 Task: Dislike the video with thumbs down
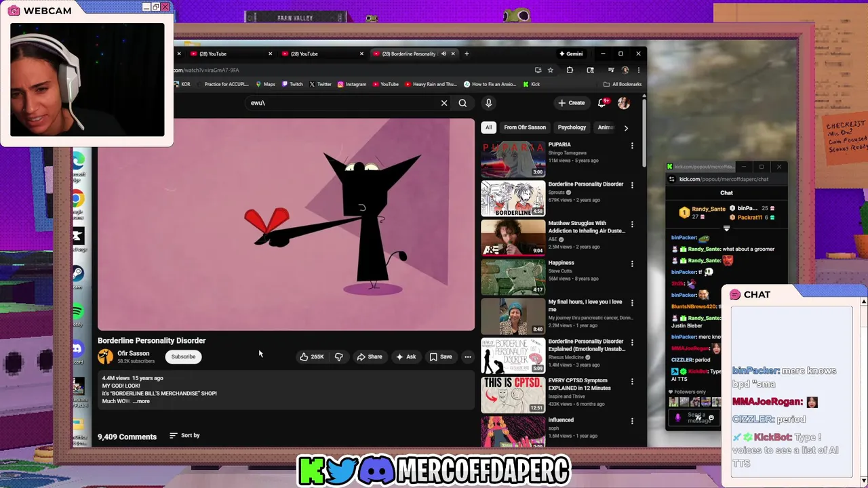338,357
